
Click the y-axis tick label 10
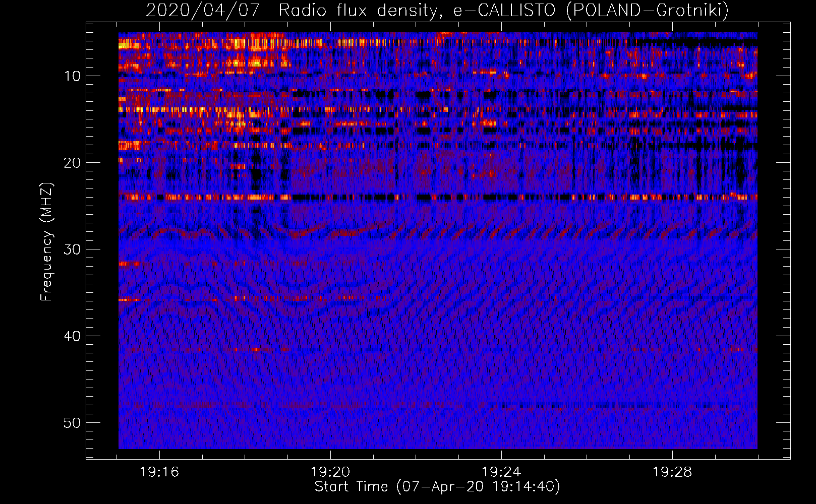73,76
